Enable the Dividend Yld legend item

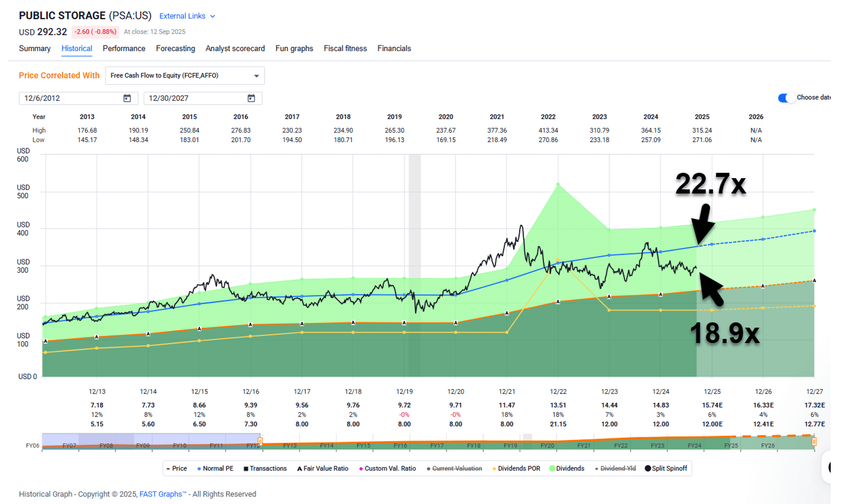615,468
